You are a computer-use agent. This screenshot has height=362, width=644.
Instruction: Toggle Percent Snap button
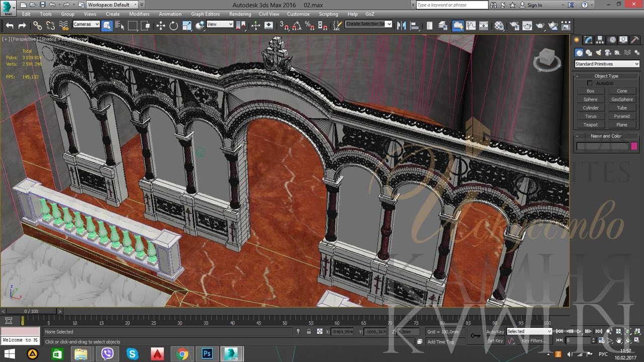310,26
